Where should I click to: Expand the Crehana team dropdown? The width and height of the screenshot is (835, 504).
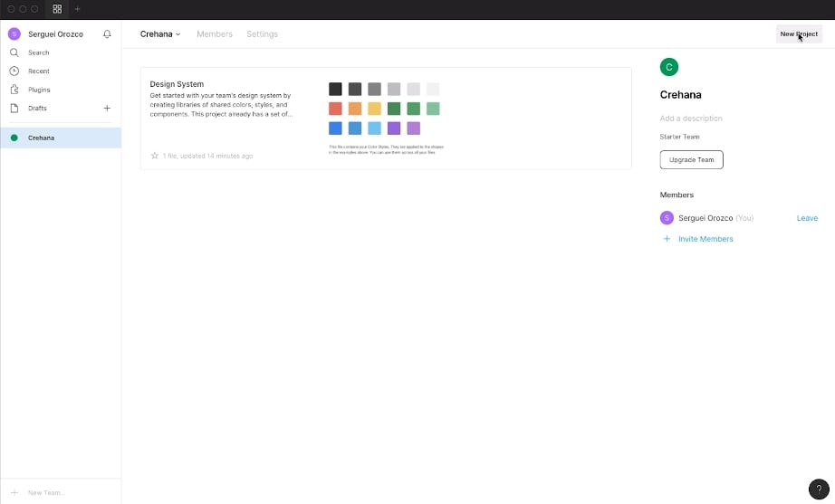160,34
